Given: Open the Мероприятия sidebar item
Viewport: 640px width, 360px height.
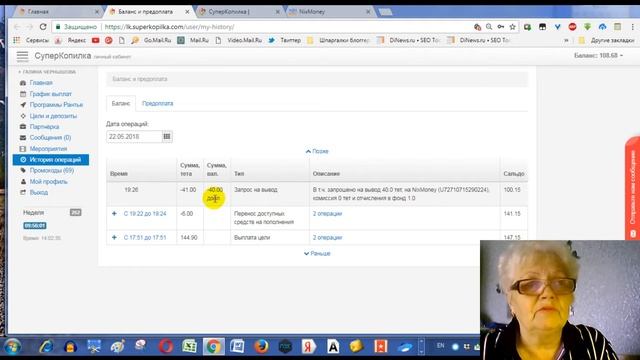Looking at the screenshot, I should tap(48, 149).
